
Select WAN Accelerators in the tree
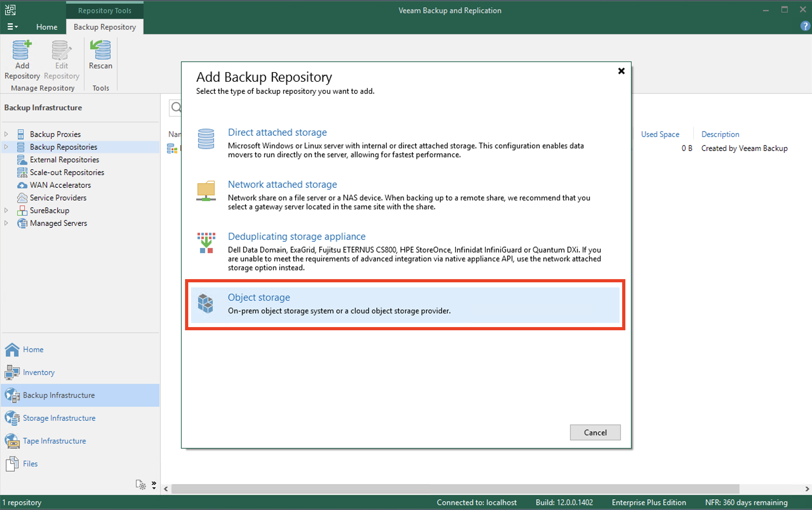pyautogui.click(x=60, y=185)
